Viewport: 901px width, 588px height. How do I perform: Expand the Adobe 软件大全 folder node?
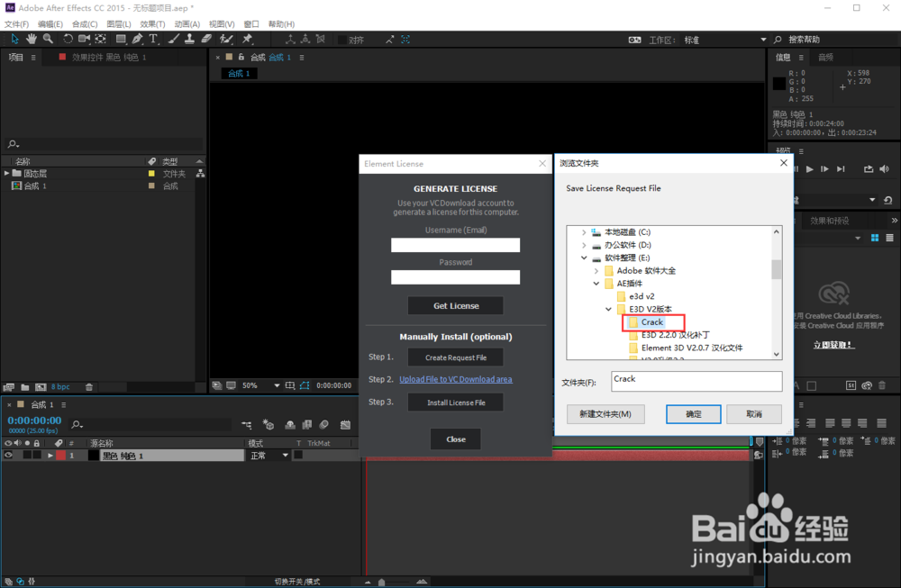click(596, 270)
